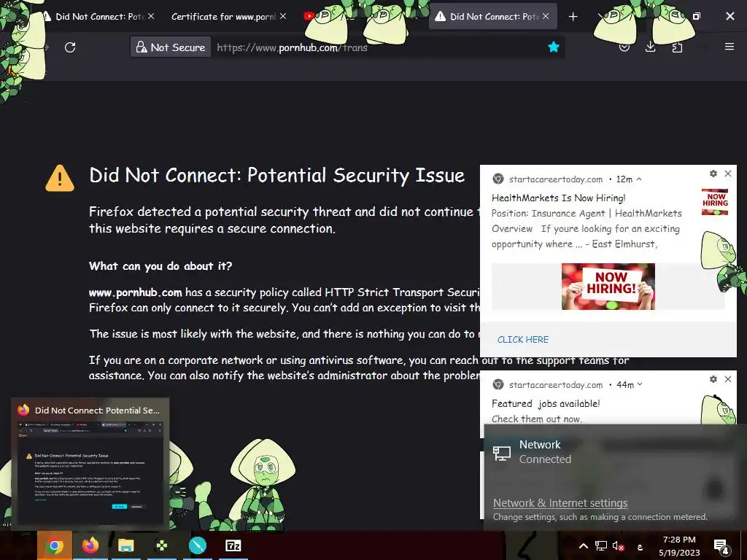747x560 pixels.
Task: Click the HealthMarkets Is Now Hiring title
Action: [558, 198]
